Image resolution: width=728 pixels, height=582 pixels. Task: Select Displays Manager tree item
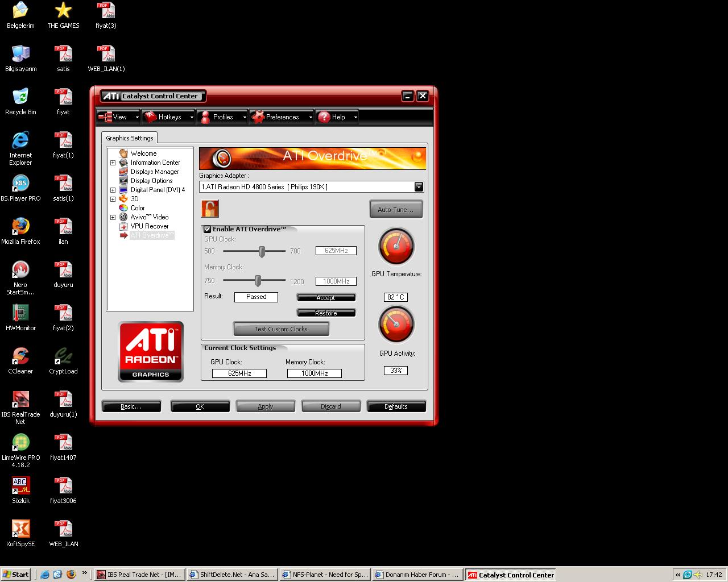(x=155, y=172)
